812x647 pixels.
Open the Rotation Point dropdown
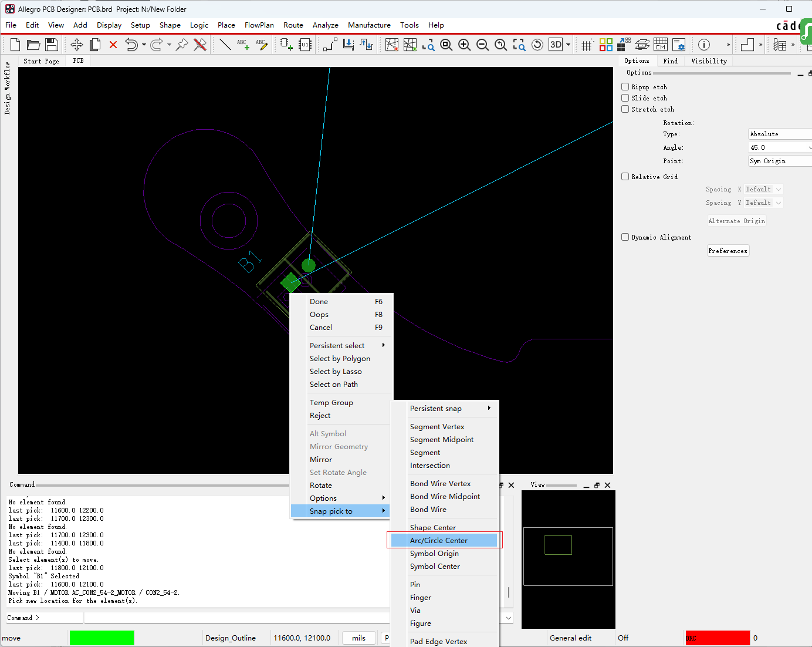(780, 161)
